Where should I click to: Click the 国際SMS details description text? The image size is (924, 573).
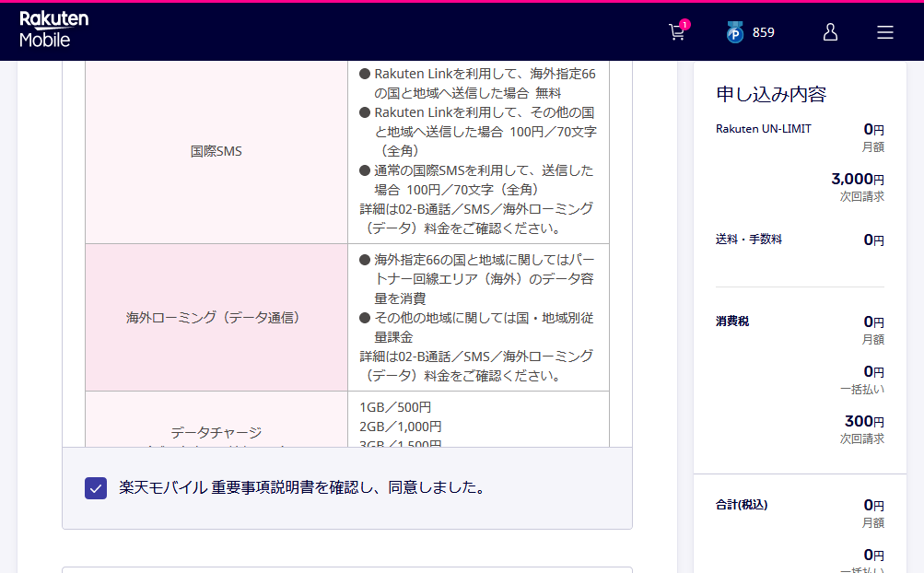click(478, 151)
